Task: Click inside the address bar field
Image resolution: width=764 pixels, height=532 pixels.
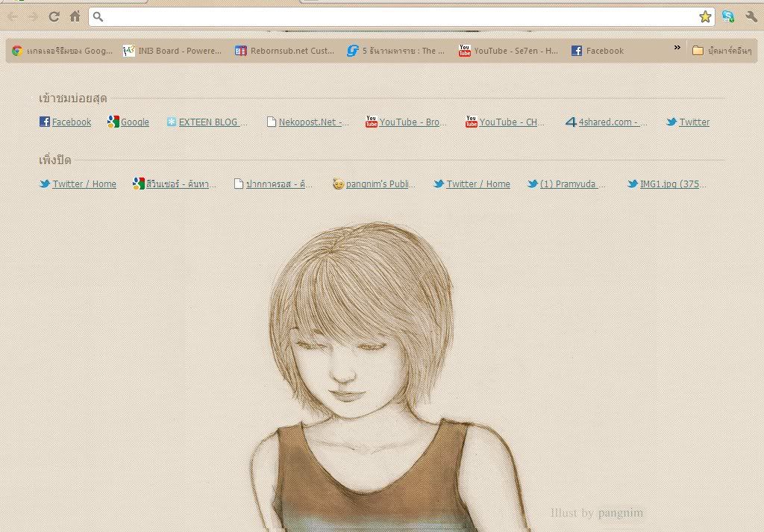Action: pyautogui.click(x=395, y=16)
